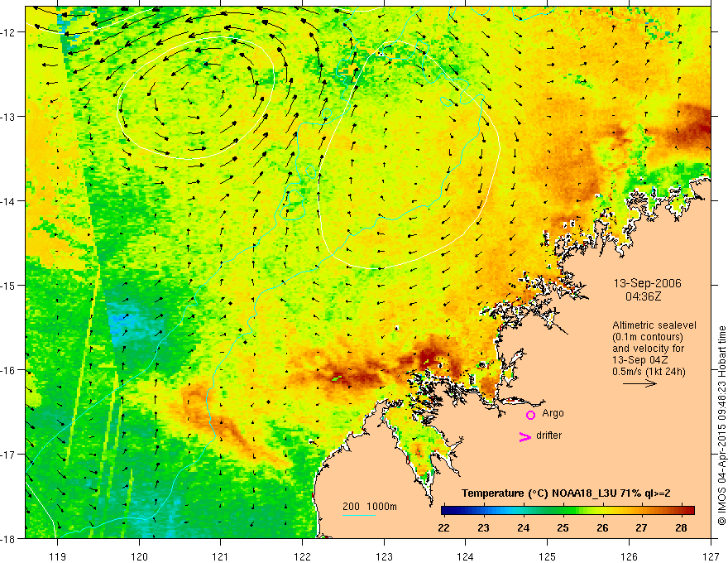
Task: Click the temperature color bar
Action: click(568, 510)
